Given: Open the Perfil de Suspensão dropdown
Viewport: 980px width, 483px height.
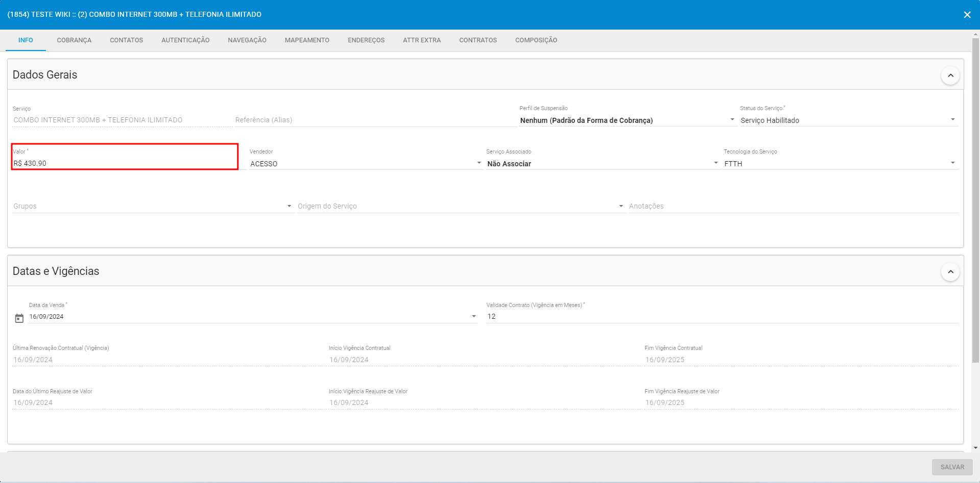Looking at the screenshot, I should point(627,120).
